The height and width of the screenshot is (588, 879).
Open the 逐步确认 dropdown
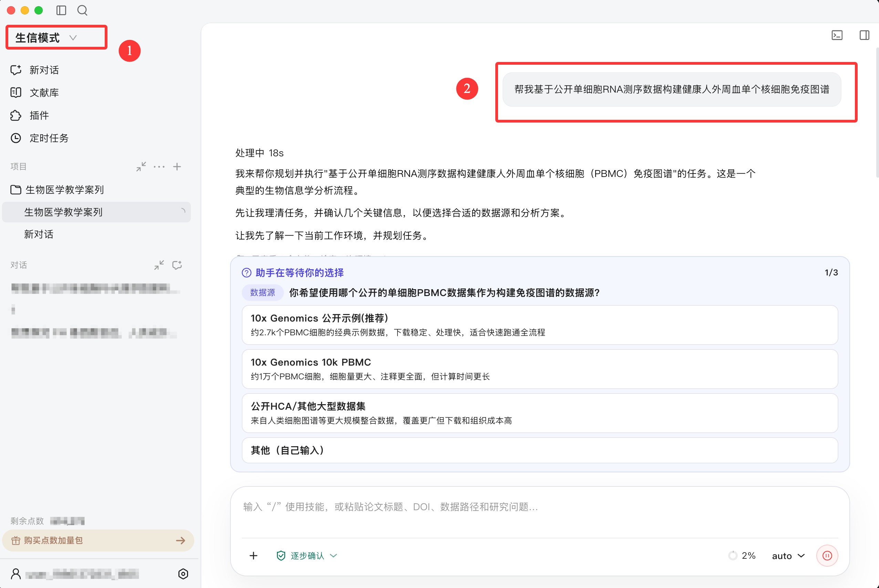pos(307,555)
